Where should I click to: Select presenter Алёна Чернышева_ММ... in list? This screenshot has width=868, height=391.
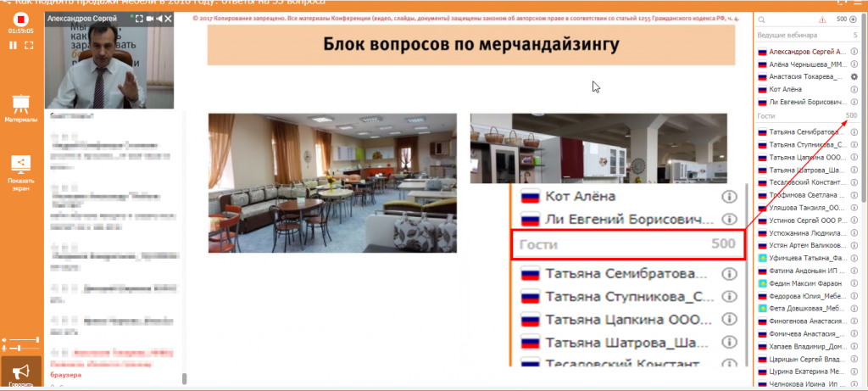pos(807,64)
